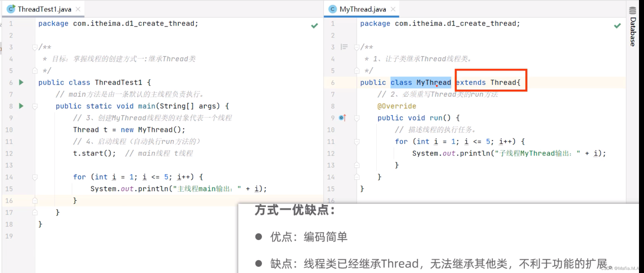Click fold end marker at MyThread line 14
This screenshot has height=273, width=644.
[357, 177]
